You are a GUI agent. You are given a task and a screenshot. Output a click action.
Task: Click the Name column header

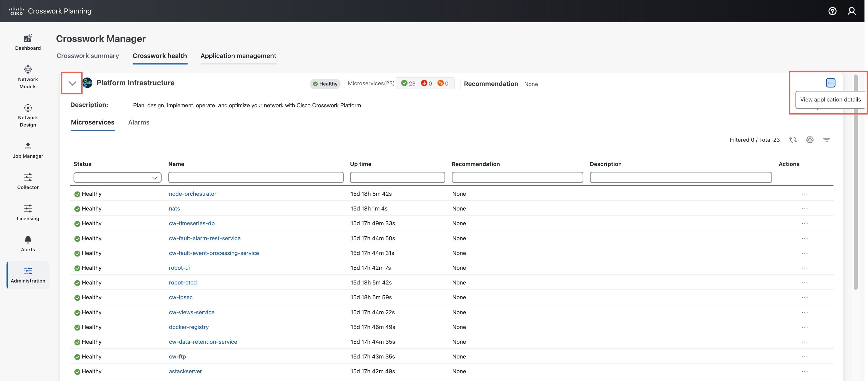176,164
